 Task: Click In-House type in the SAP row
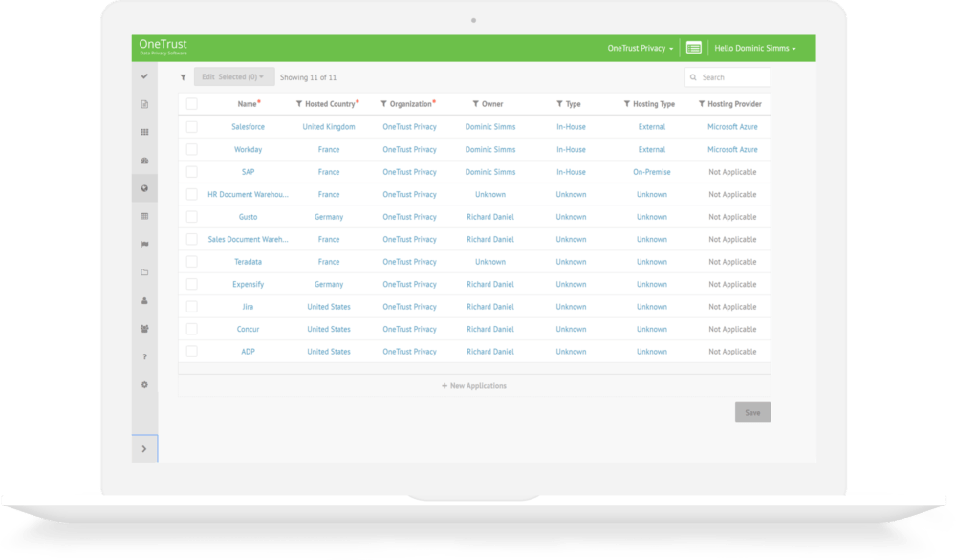coord(571,172)
